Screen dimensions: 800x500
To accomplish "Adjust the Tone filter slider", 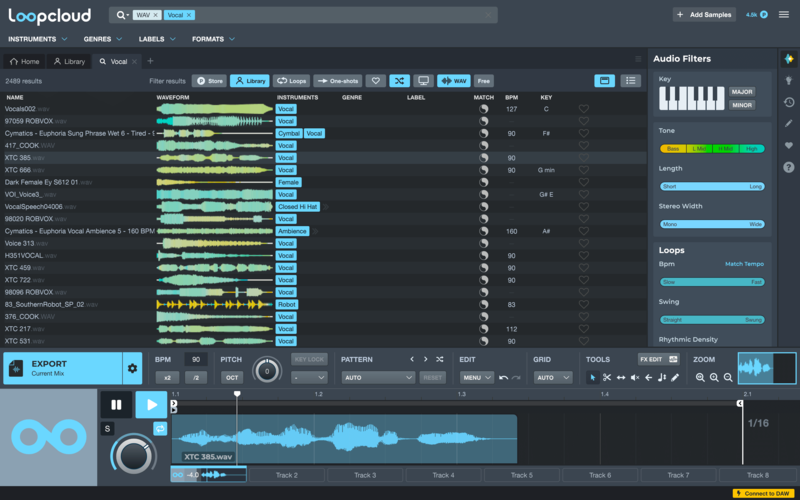I will (712, 148).
